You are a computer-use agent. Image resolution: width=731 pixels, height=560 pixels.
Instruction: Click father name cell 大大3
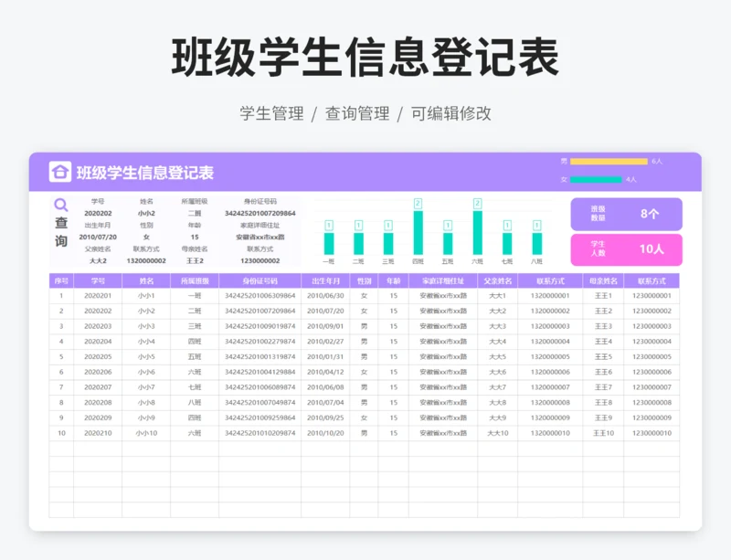point(497,326)
